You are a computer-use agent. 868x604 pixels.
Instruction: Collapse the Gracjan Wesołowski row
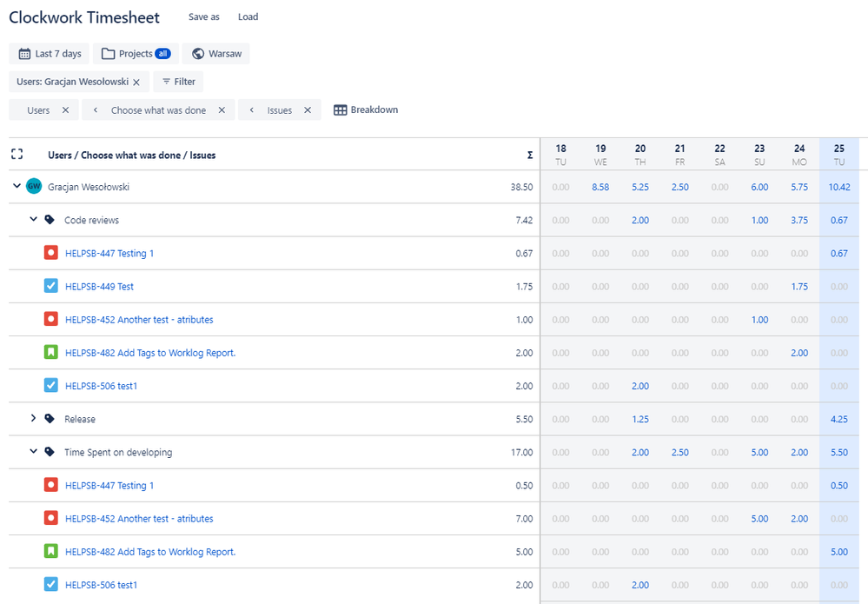coord(16,186)
